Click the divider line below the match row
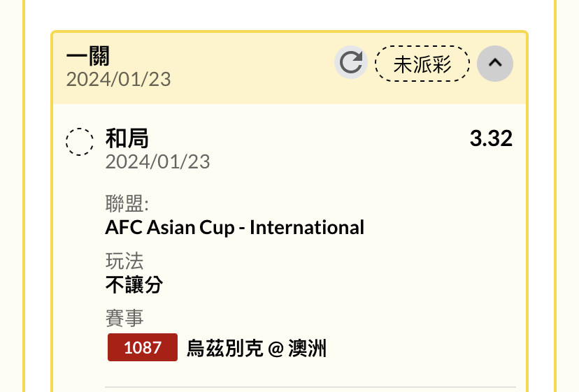579x392 pixels. click(x=310, y=388)
